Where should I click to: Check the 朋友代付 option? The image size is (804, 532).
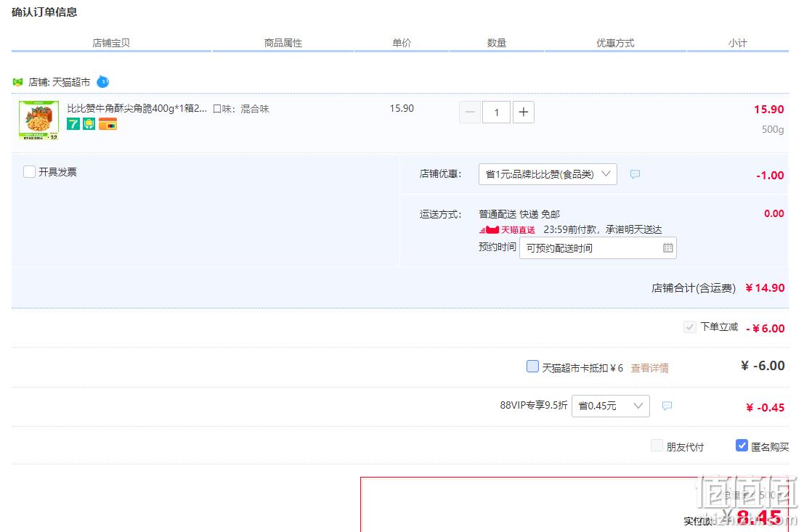[x=657, y=446]
